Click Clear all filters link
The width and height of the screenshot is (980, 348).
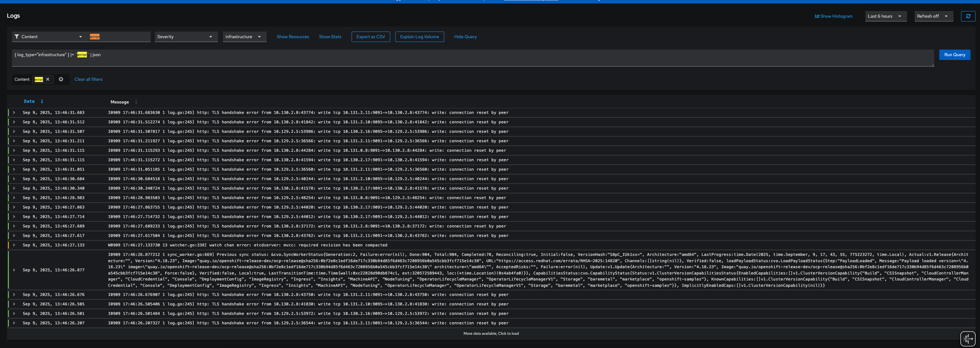pyautogui.click(x=88, y=80)
